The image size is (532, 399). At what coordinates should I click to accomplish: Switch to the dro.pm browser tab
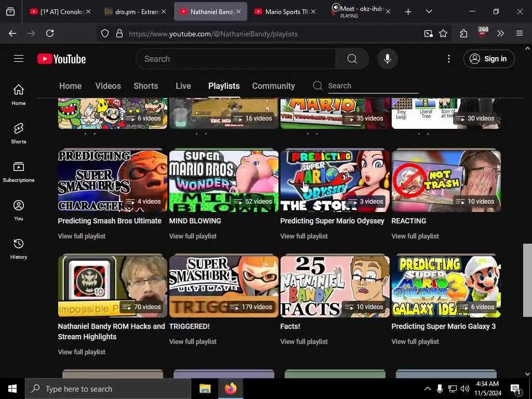[x=136, y=11]
